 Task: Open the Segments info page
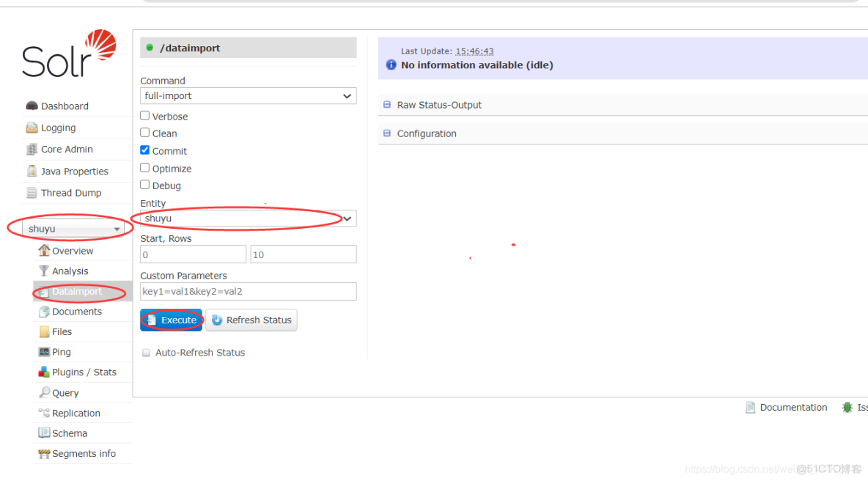click(x=83, y=453)
